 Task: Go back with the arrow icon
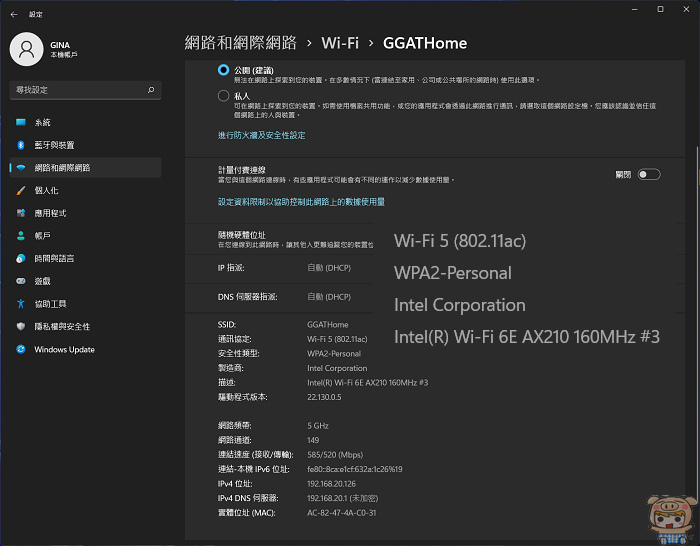pos(14,14)
